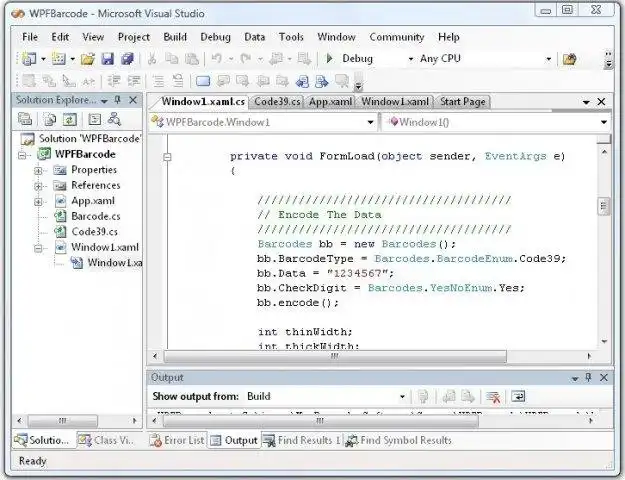This screenshot has height=480, width=625.
Task: Toggle auto-hide pin on the Output panel
Action: coord(588,377)
